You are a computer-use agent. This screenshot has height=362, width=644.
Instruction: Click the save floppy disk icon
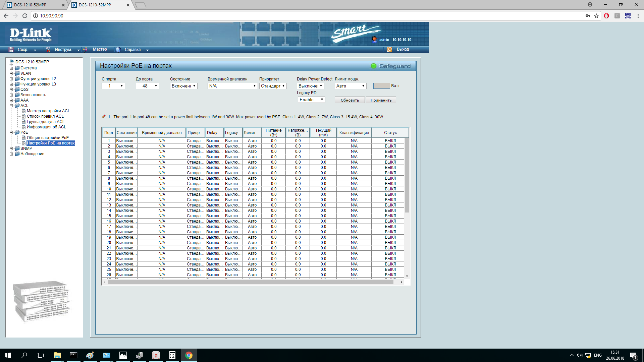11,50
